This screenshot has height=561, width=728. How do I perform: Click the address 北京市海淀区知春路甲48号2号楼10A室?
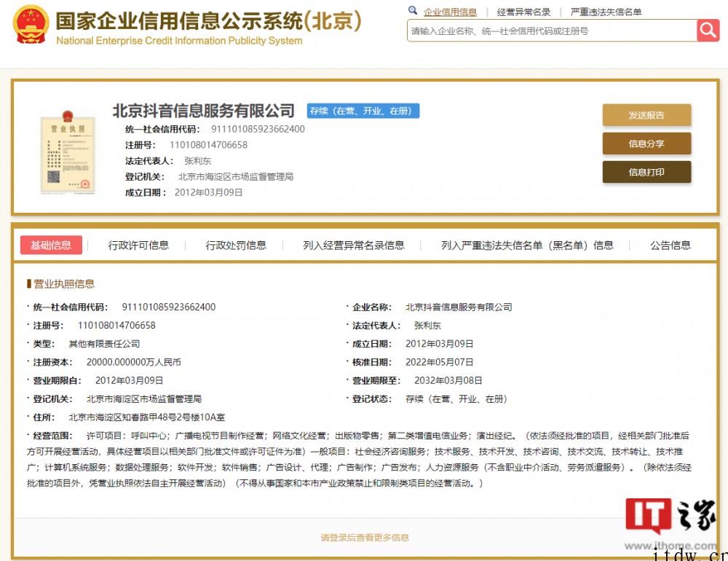coord(147,417)
